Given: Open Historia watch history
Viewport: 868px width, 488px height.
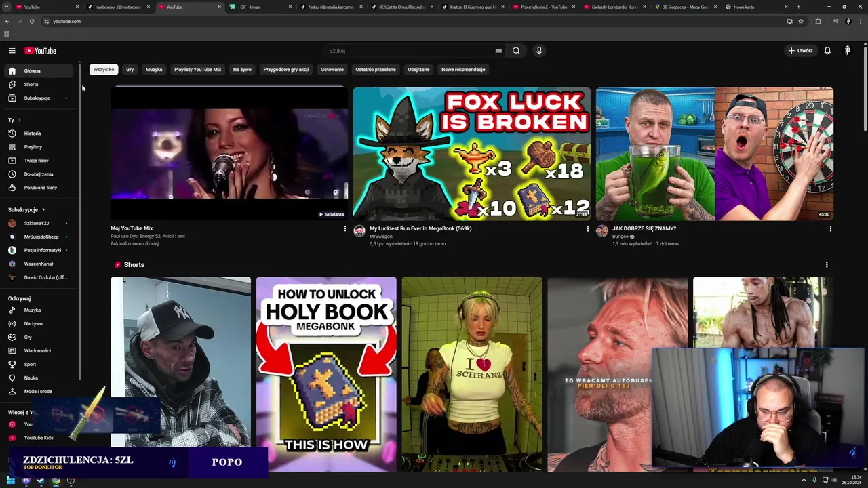Looking at the screenshot, I should 38,134.
